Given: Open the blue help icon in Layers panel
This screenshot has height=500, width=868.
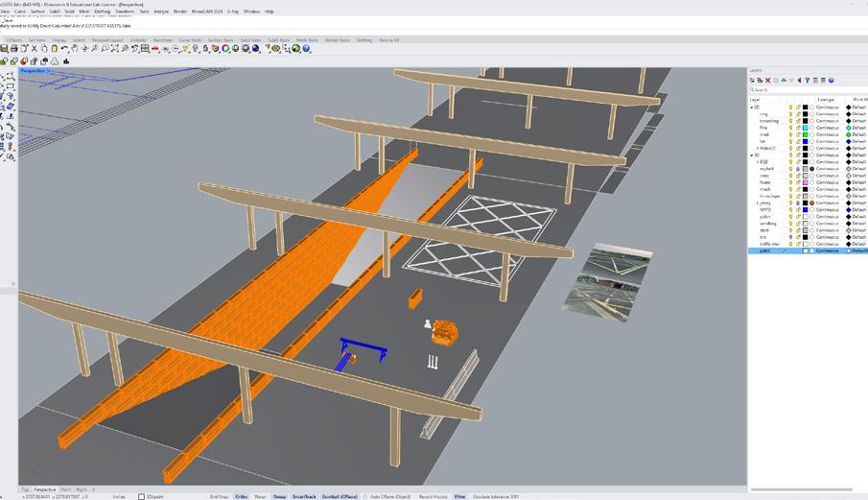Looking at the screenshot, I should click(831, 81).
